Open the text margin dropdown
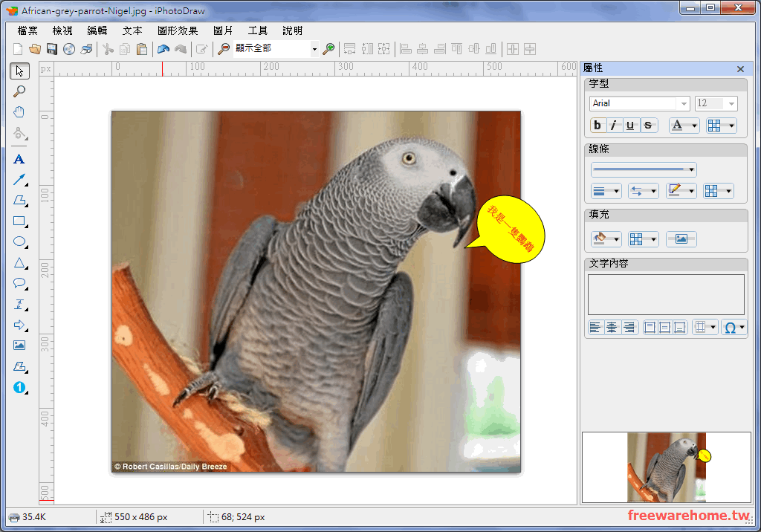Image resolution: width=761 pixels, height=532 pixels. coord(705,328)
